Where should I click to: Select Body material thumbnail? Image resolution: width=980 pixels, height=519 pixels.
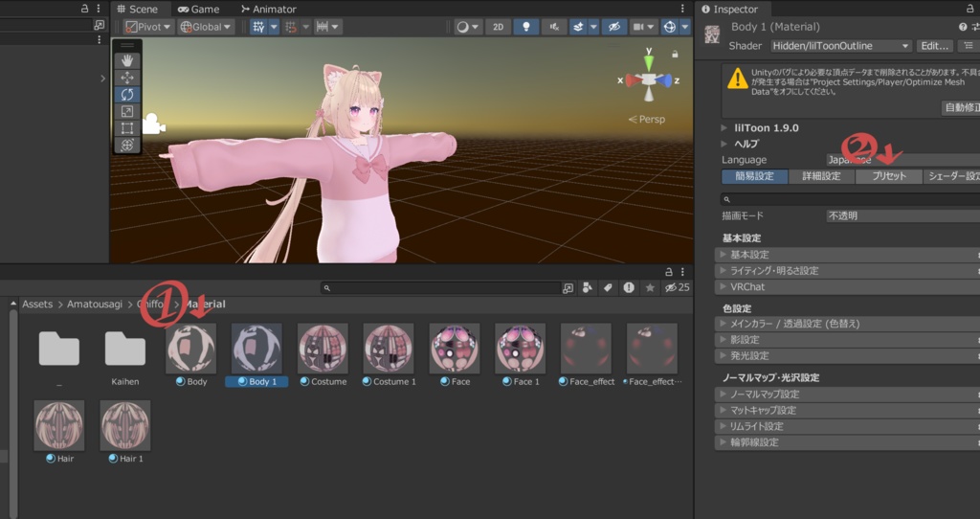190,349
